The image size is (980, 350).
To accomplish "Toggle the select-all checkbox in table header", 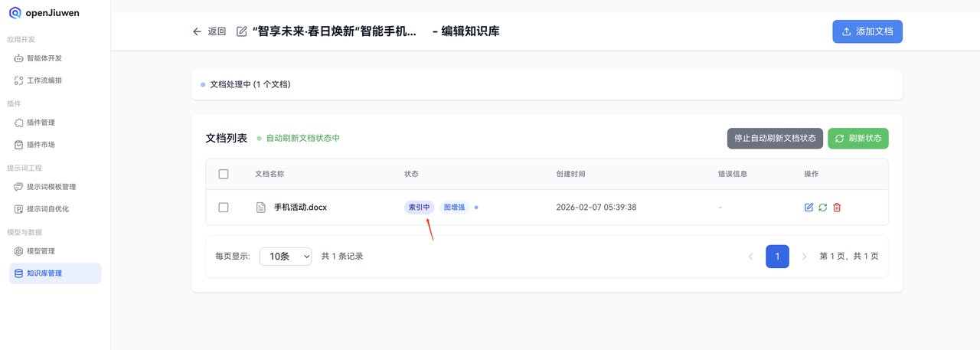I will pos(224,175).
